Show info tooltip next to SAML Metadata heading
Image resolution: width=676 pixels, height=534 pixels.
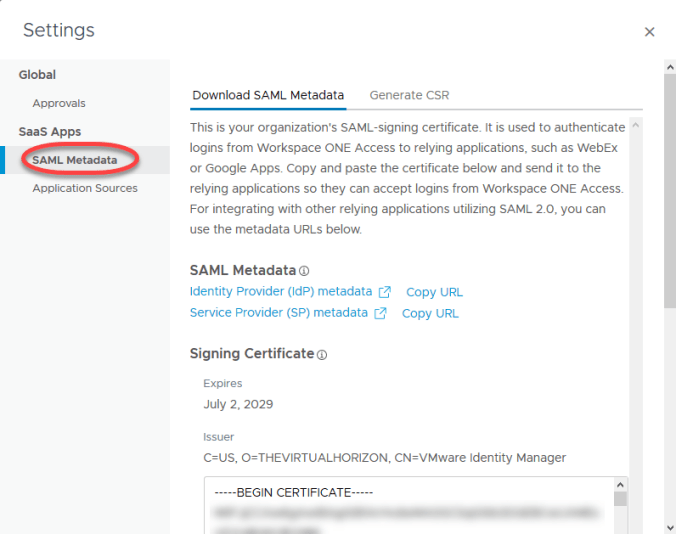(304, 271)
